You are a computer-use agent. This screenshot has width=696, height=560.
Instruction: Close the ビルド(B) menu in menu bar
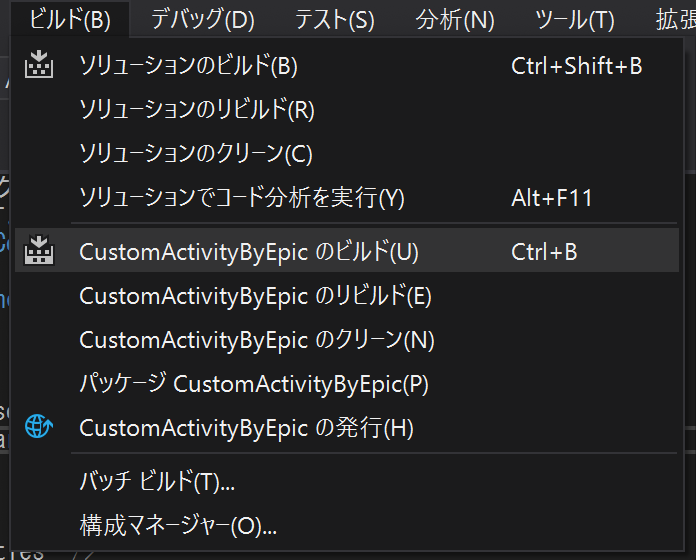coord(70,19)
